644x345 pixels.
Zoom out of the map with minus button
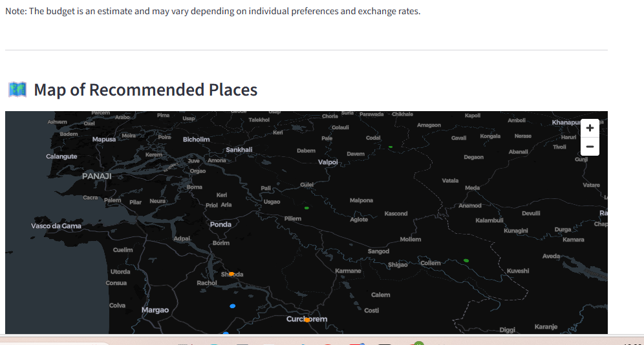[589, 147]
